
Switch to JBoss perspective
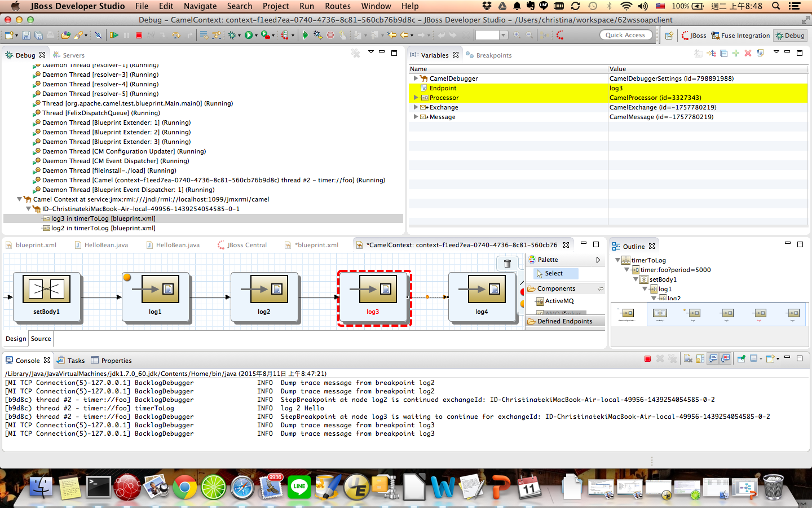tap(694, 36)
